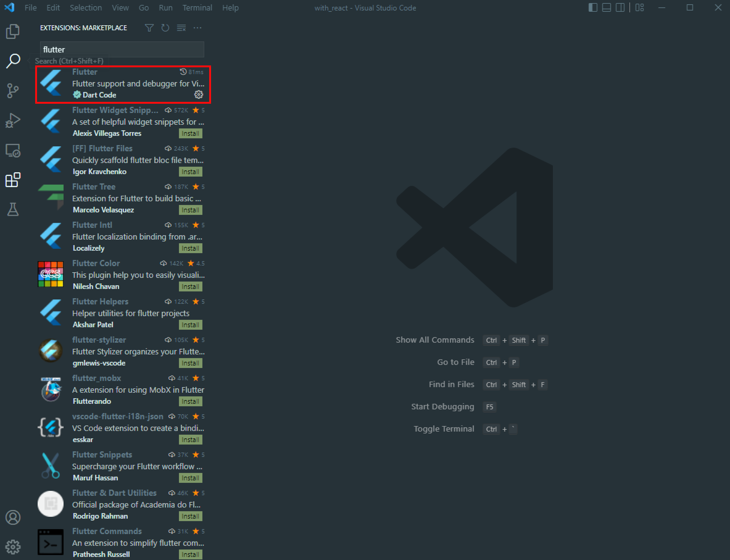Viewport: 730px width, 560px height.
Task: Open the Selection menu
Action: point(86,8)
